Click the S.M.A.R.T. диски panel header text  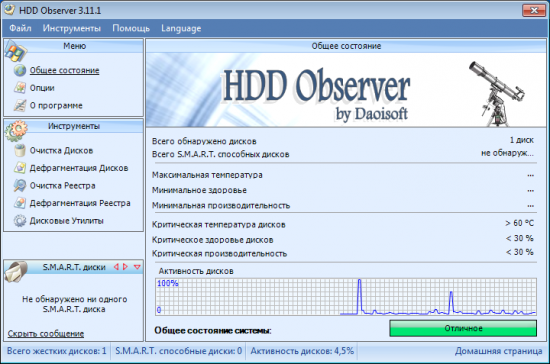click(x=74, y=267)
